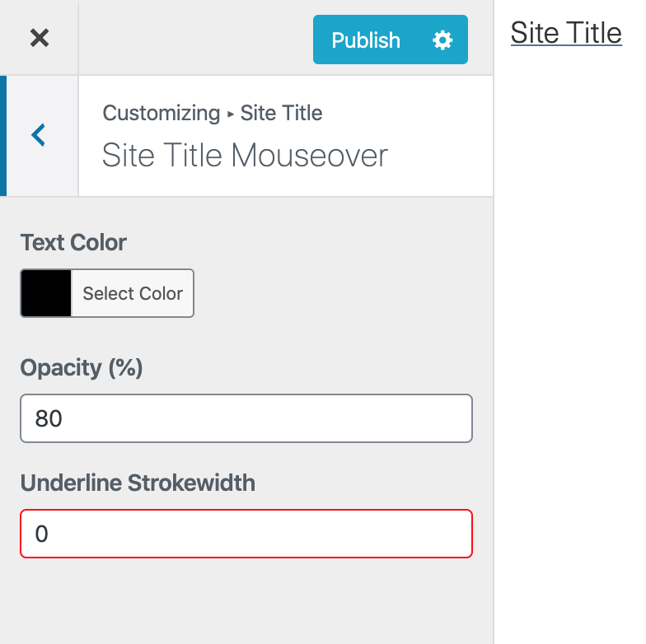Image resolution: width=646 pixels, height=644 pixels.
Task: Focus the Underline Strokewidth input field
Action: point(246,534)
